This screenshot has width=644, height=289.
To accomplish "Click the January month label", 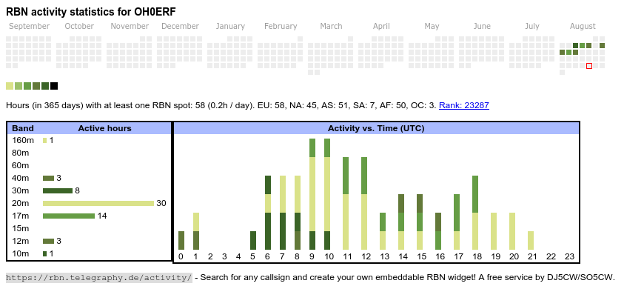I will point(230,27).
